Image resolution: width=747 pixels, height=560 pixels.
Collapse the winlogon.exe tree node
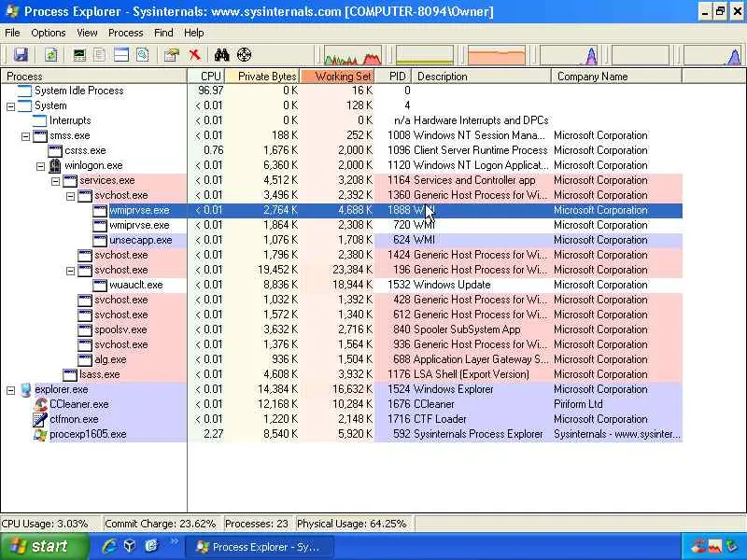(40, 167)
